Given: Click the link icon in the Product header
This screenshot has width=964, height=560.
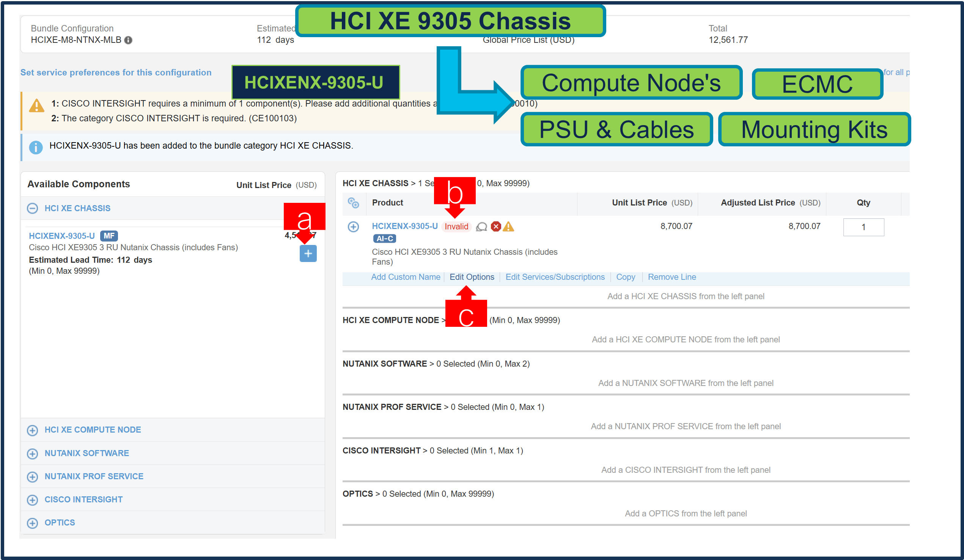Looking at the screenshot, I should tap(353, 202).
